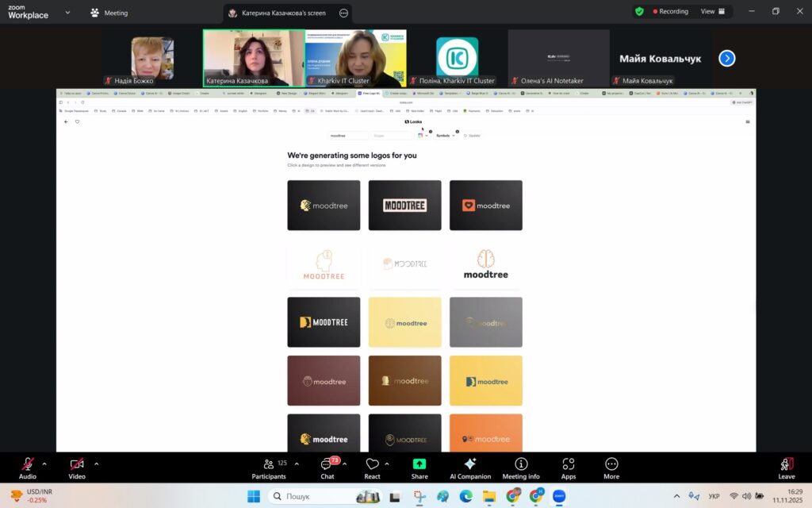Image resolution: width=812 pixels, height=508 pixels.
Task: Show next participants with blue arrow
Action: click(726, 58)
